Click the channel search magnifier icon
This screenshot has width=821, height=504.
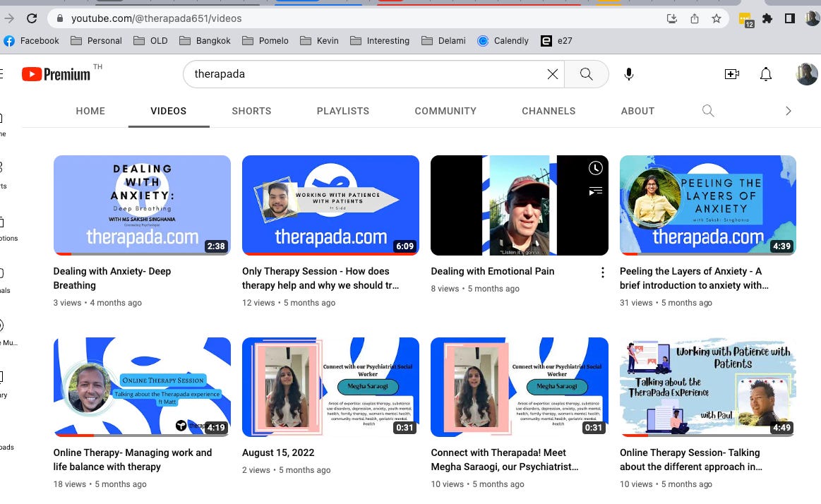click(708, 111)
